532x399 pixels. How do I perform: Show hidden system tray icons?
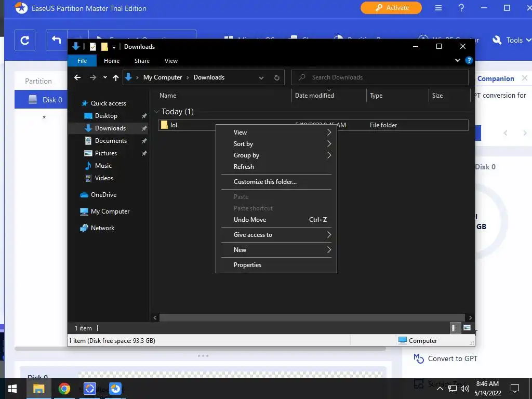(x=440, y=389)
